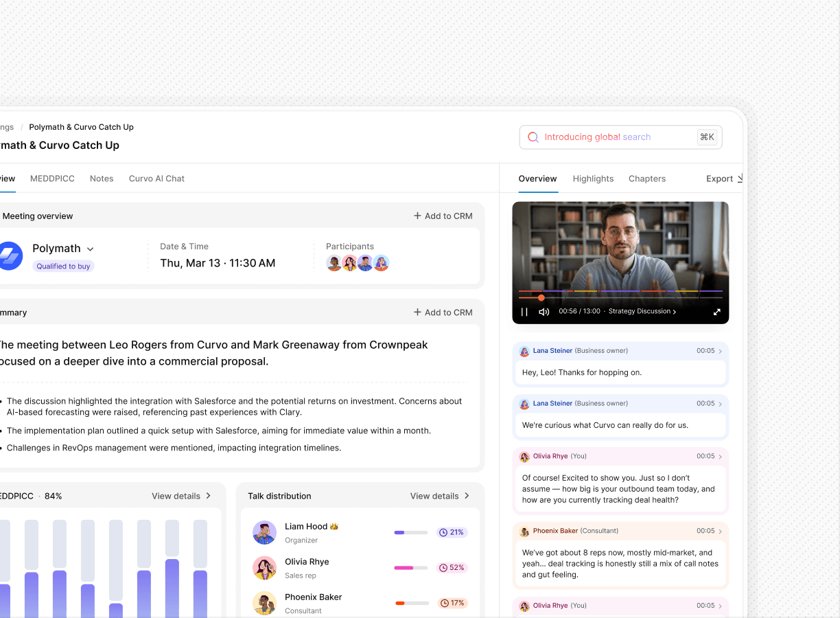Click the 00:56 / 13:00 video time
The height and width of the screenshot is (618, 840).
(x=579, y=312)
